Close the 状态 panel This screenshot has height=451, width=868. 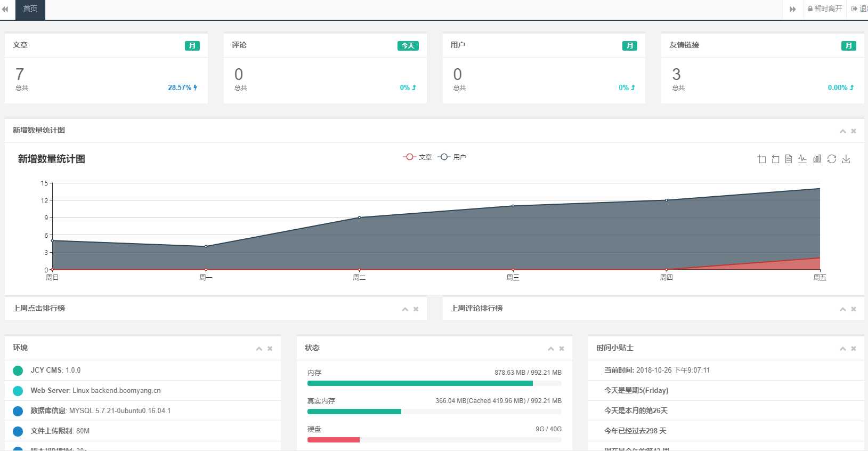click(x=562, y=349)
